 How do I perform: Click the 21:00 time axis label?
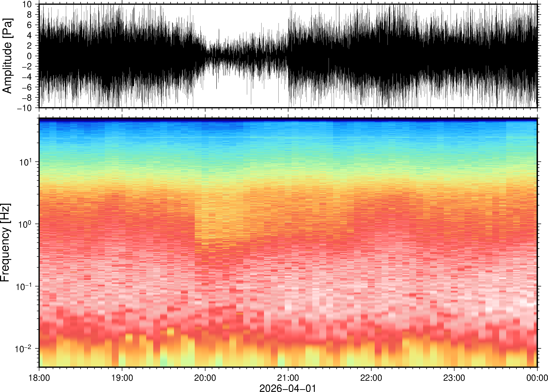tap(288, 378)
